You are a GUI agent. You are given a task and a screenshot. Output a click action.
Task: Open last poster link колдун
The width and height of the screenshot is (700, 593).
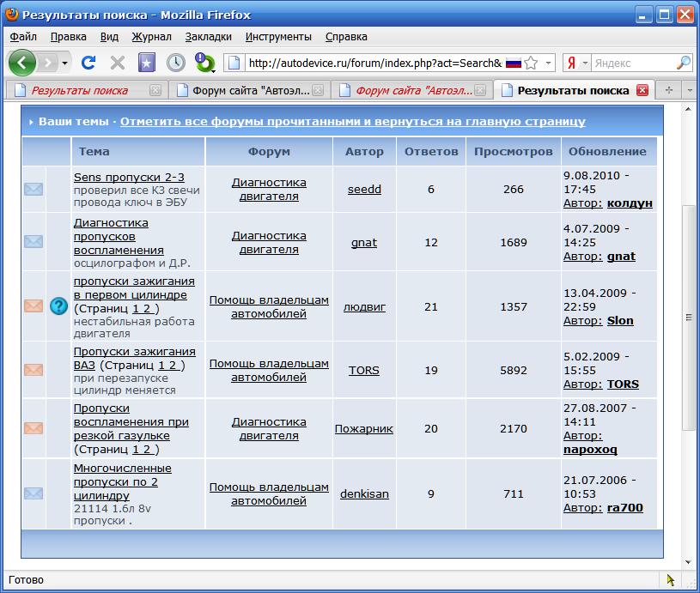click(x=630, y=203)
